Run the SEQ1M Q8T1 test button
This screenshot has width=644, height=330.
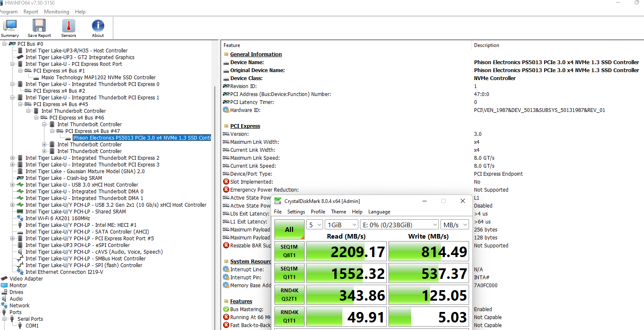(x=289, y=251)
